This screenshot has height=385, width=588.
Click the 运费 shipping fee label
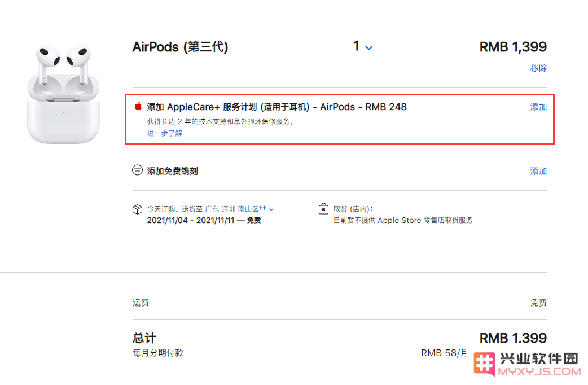click(141, 303)
